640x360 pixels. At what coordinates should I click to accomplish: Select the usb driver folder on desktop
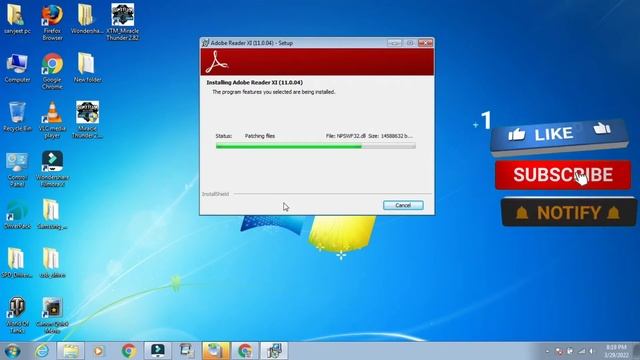pyautogui.click(x=52, y=263)
